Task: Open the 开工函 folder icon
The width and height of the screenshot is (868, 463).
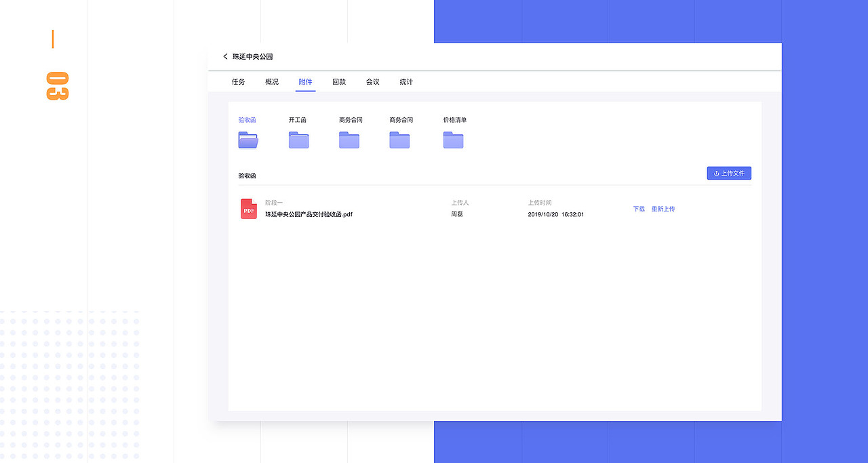Action: pos(298,140)
